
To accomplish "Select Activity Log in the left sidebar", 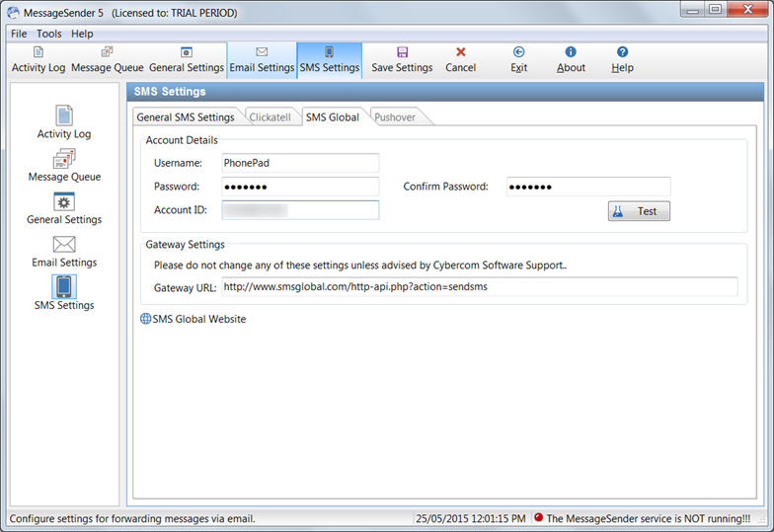I will 64,122.
